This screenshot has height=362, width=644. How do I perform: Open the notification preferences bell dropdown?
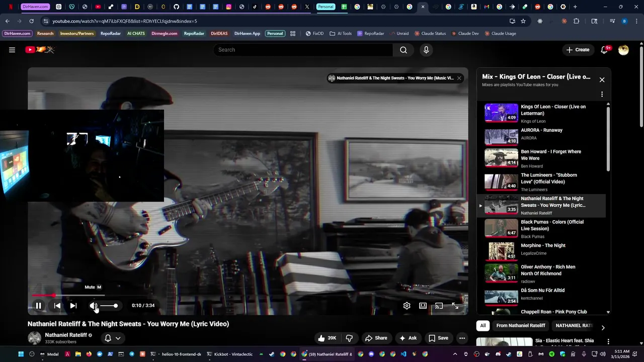click(x=112, y=338)
